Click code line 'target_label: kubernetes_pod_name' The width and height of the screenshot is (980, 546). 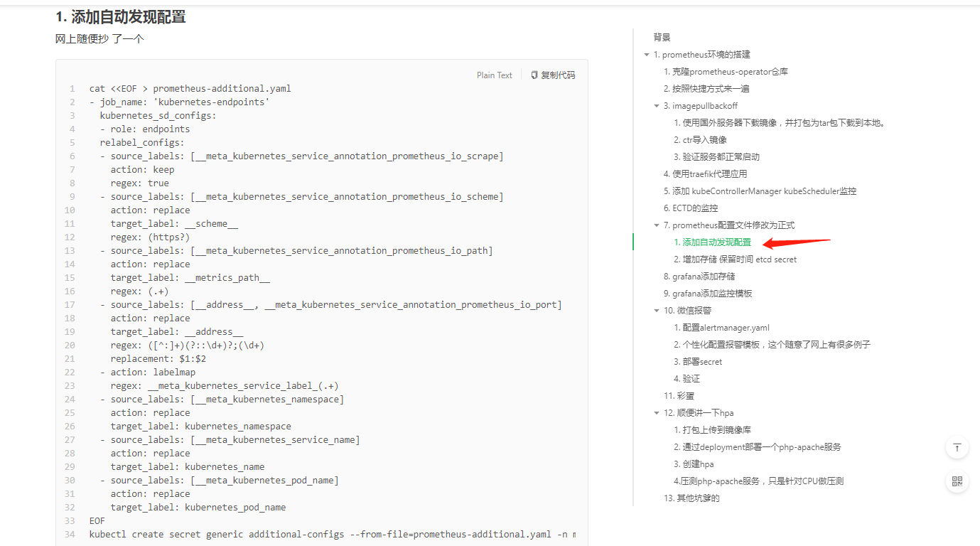click(198, 508)
